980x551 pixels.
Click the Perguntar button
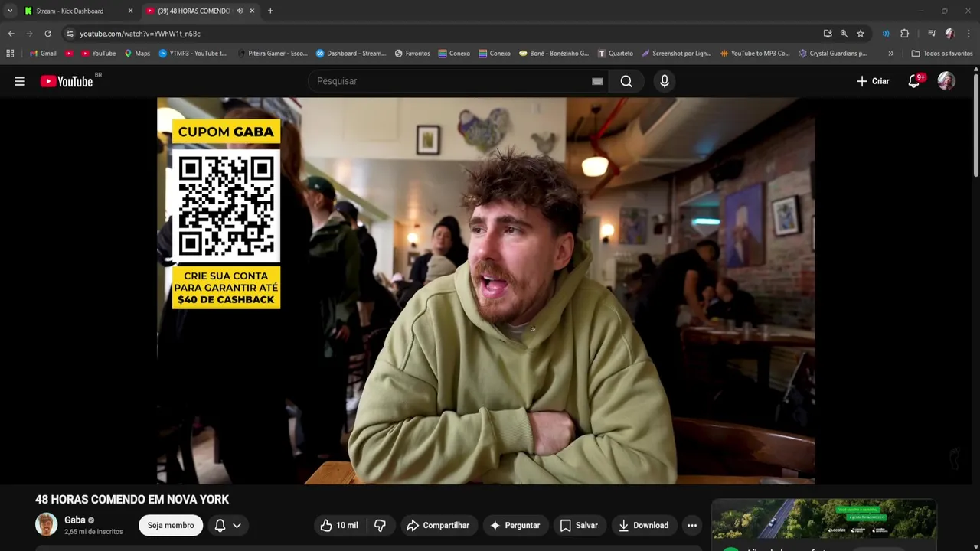click(515, 525)
